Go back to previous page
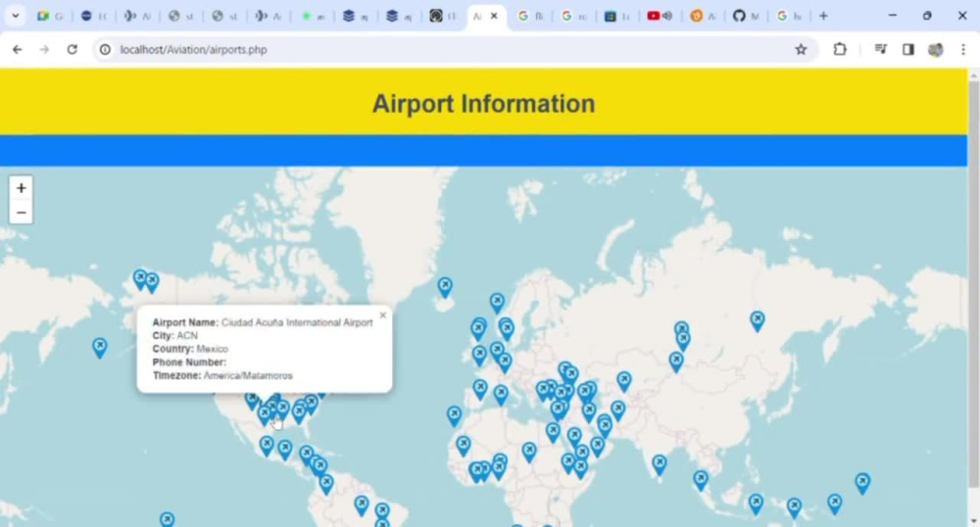980x527 pixels. tap(17, 49)
